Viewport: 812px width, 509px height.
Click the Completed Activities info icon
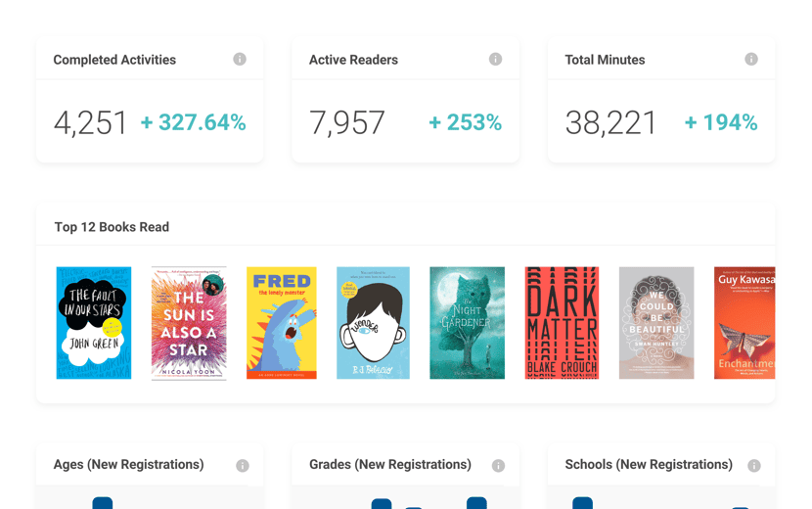pyautogui.click(x=240, y=60)
